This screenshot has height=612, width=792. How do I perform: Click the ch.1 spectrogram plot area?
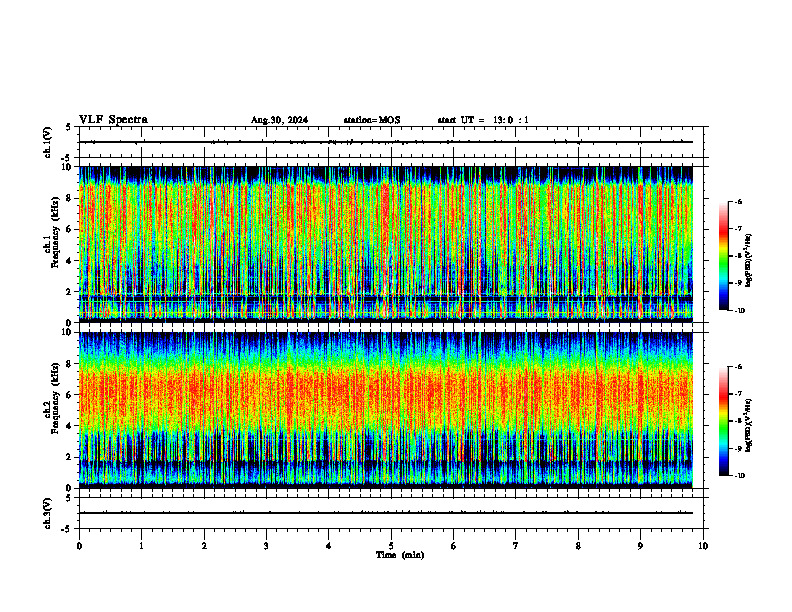(386, 244)
